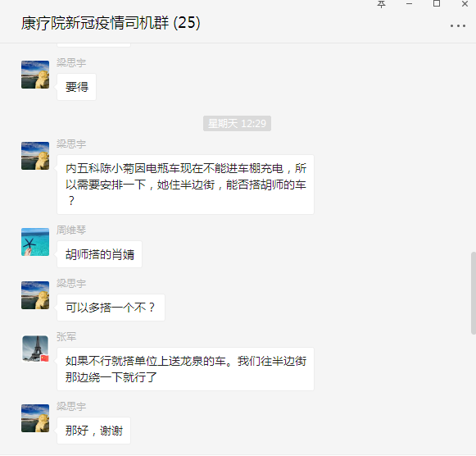Maximize the chat window
This screenshot has height=456, width=476.
click(437, 3)
